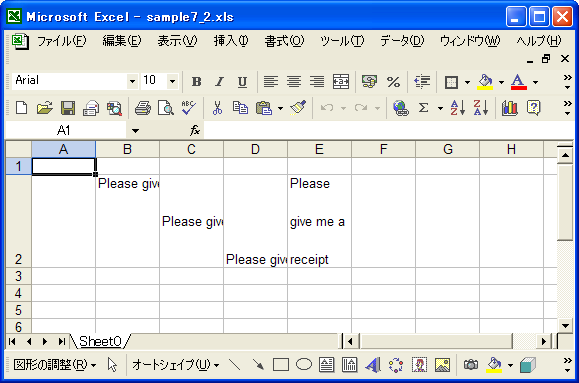The width and height of the screenshot is (579, 383).
Task: Open the font size dropdown
Action: (x=172, y=81)
